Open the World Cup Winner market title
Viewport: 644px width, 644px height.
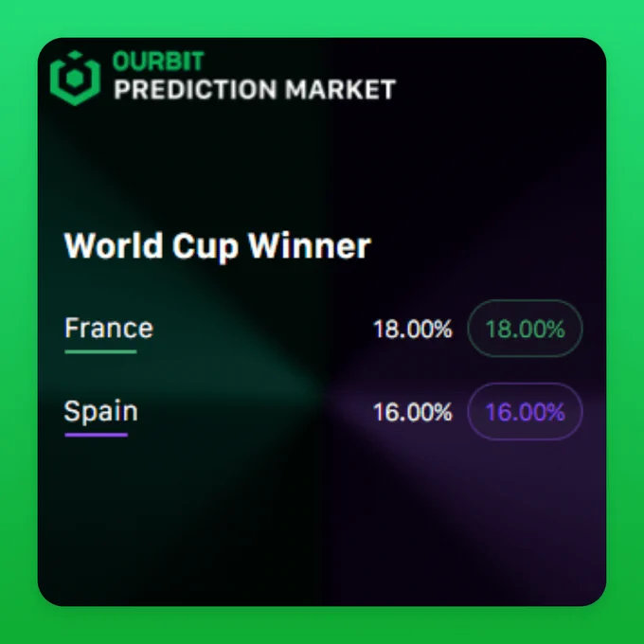[x=217, y=245]
